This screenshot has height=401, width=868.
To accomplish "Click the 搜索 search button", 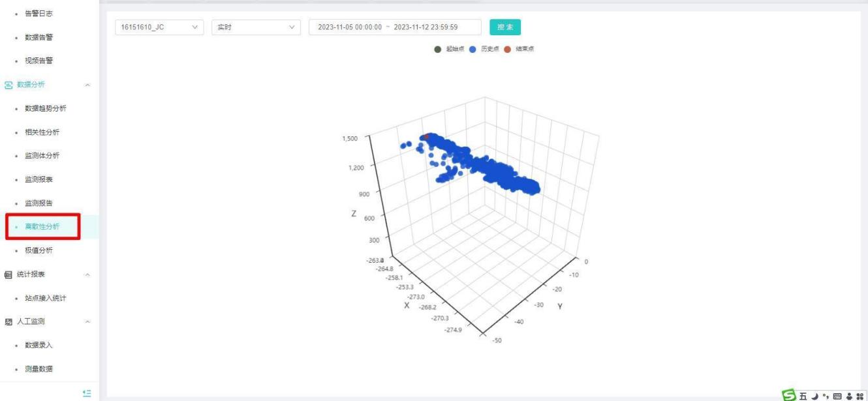I will click(505, 27).
